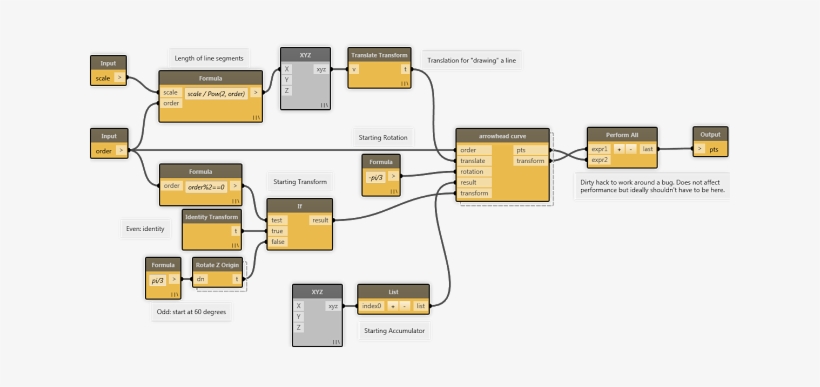Select the 'Starting Accumulator' note

pyautogui.click(x=394, y=331)
